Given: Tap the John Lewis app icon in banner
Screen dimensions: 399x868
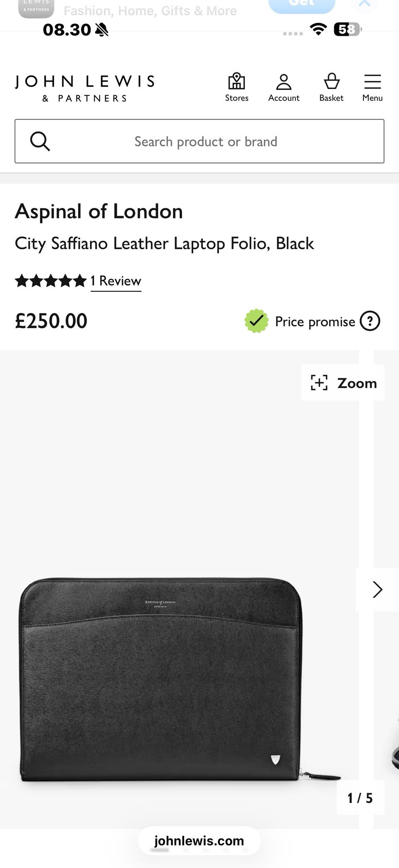Looking at the screenshot, I should click(37, 7).
